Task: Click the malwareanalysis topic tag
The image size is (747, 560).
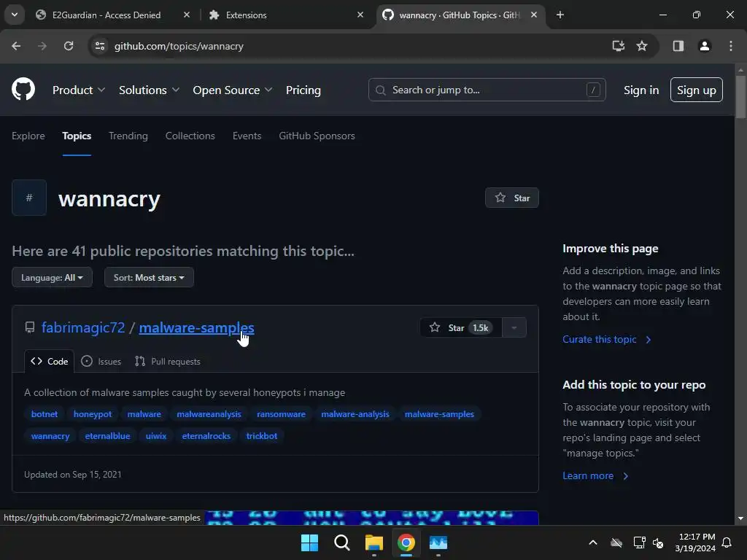Action: point(209,414)
